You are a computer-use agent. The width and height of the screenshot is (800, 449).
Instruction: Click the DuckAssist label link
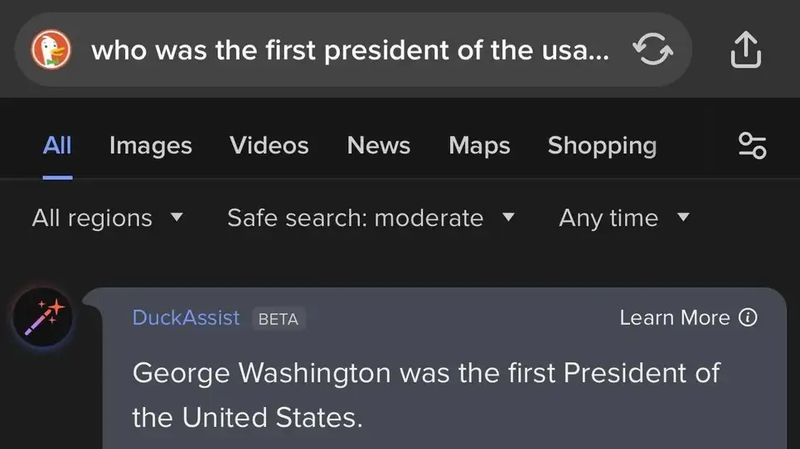(186, 318)
